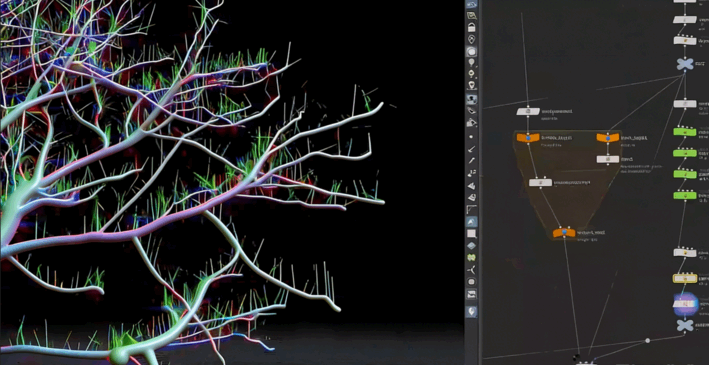Viewport: 709px width, 365px height.
Task: Click the picture frame icon near the toolbar bottom
Action: pyautogui.click(x=472, y=294)
